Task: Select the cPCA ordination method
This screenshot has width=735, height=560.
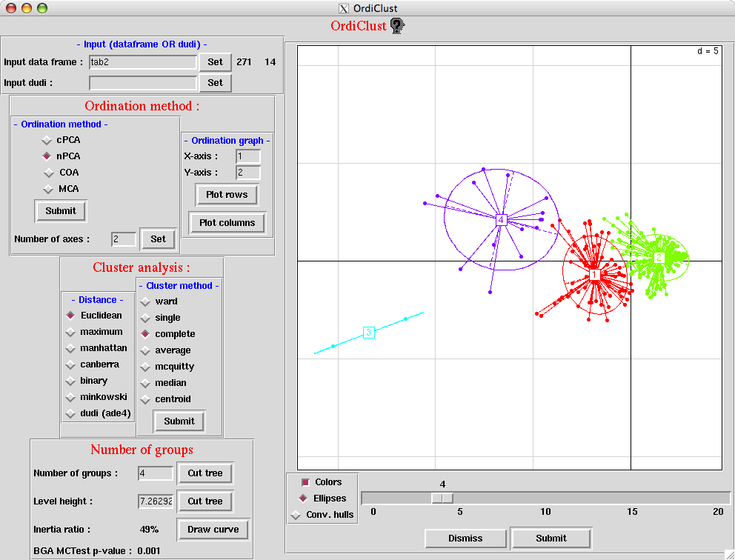Action: (47, 140)
